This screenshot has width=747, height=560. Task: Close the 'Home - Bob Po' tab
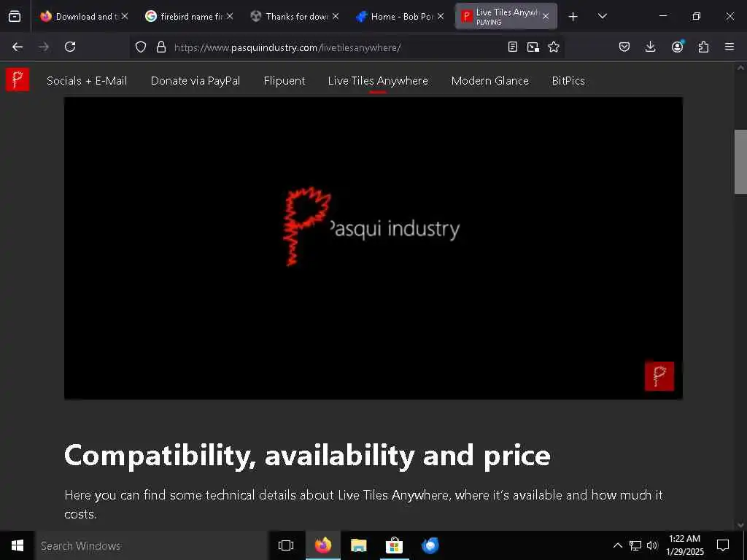tap(441, 17)
